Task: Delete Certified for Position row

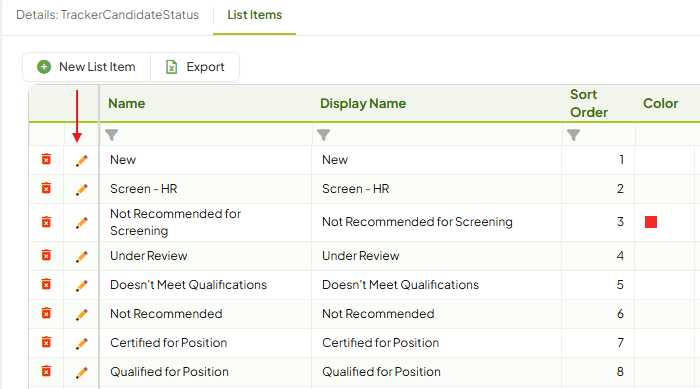Action: 46,342
